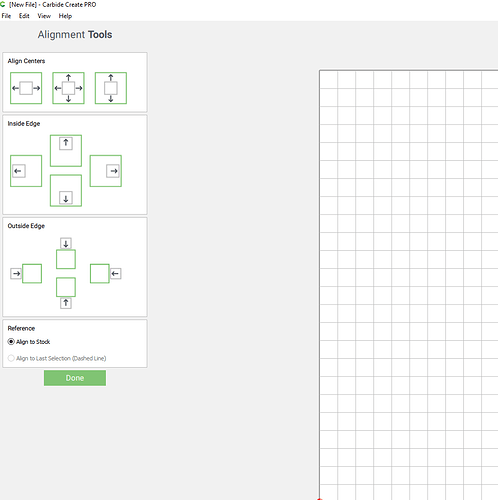This screenshot has height=500, width=498.
Task: Open the Edit menu
Action: click(x=24, y=16)
